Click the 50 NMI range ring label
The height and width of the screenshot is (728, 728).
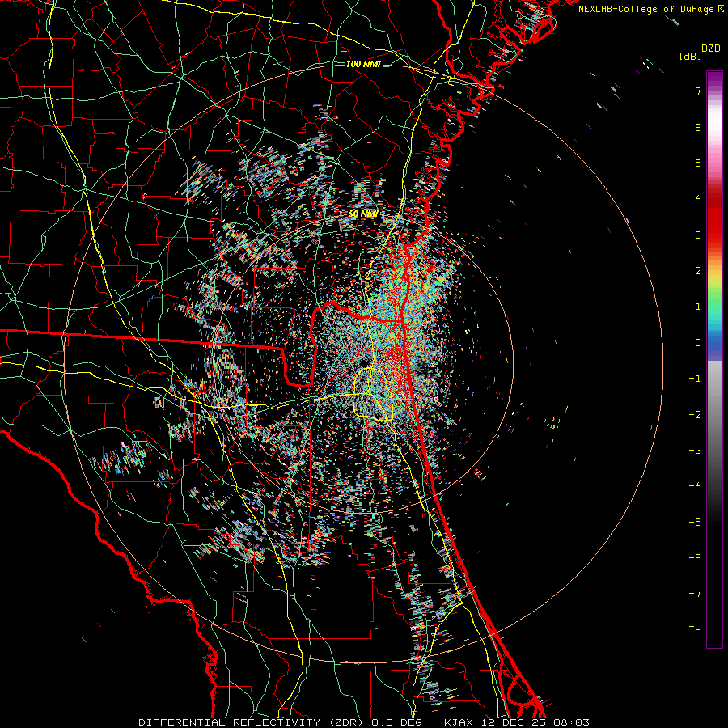[x=363, y=214]
